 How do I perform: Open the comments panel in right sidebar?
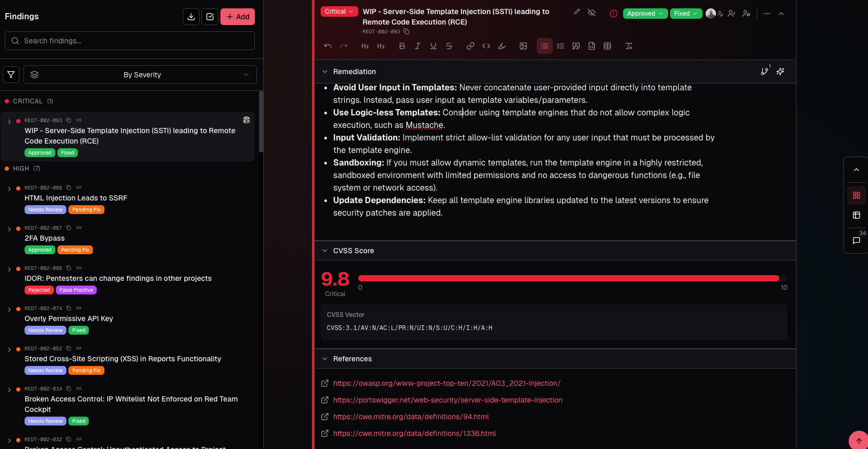(857, 240)
